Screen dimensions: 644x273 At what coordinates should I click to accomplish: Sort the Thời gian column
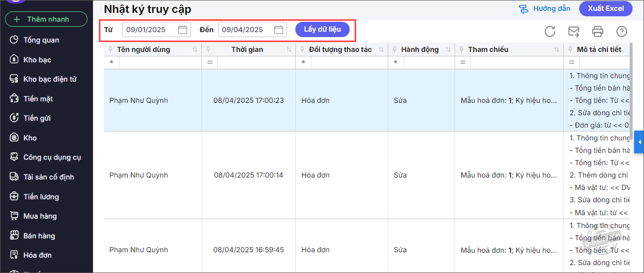(x=289, y=50)
